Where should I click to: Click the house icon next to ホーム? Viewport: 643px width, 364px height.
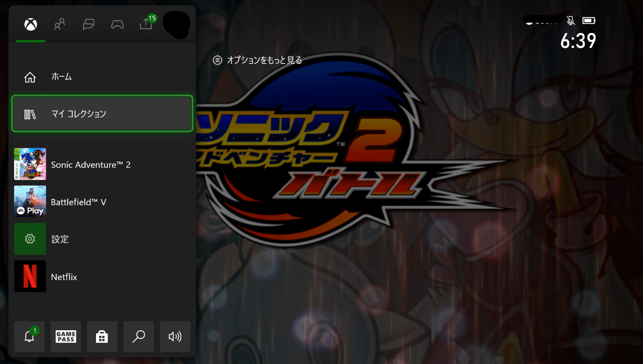[x=30, y=77]
